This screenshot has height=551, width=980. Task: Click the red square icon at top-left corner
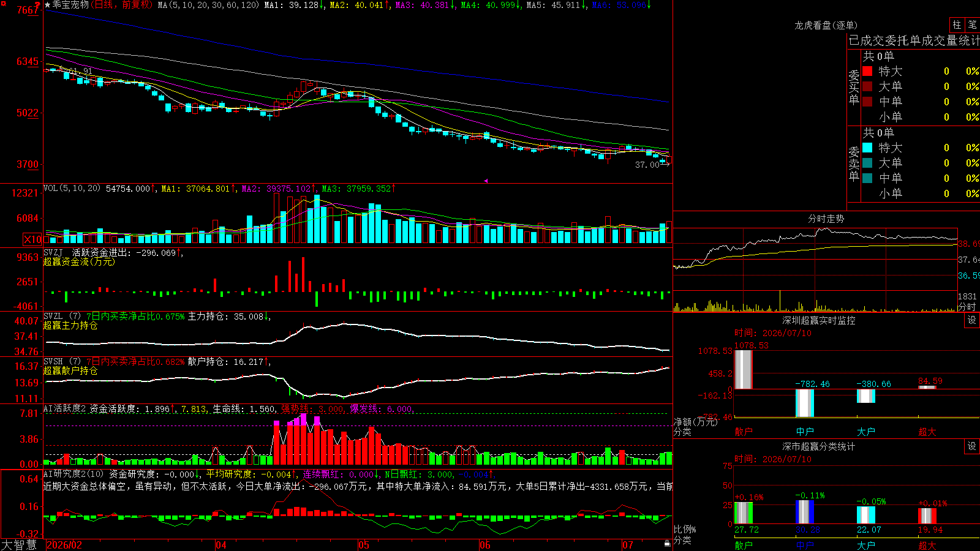[x=2, y=2]
